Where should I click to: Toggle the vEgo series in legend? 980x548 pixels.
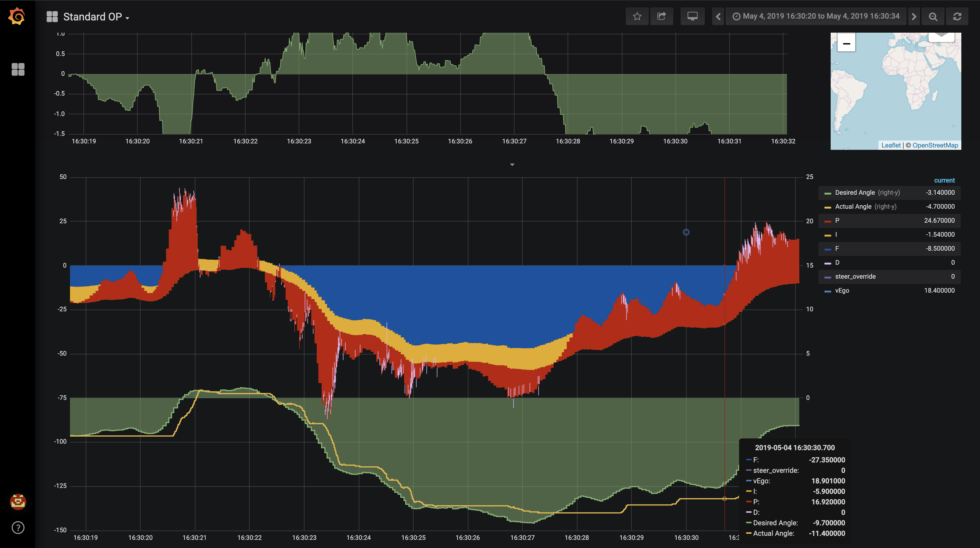(x=842, y=291)
